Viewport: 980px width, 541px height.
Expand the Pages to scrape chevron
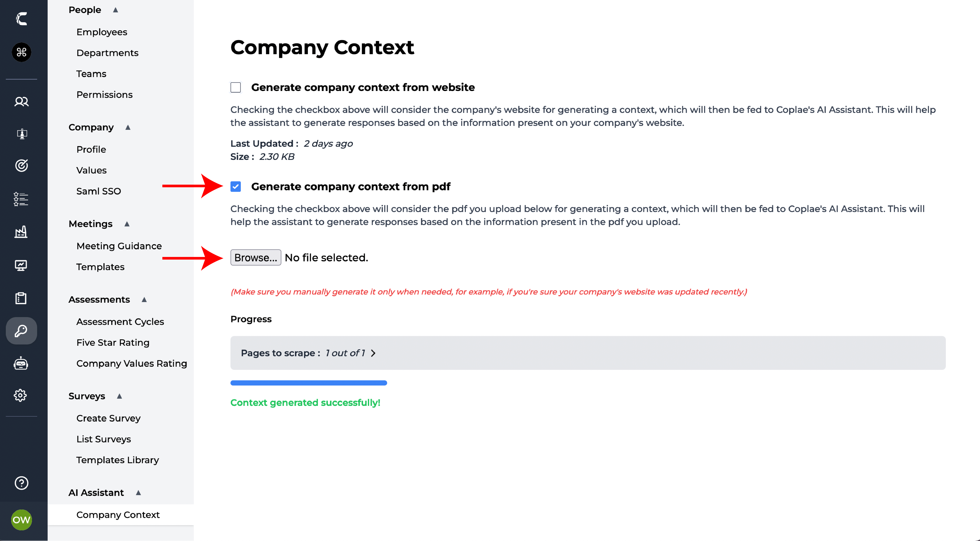(x=373, y=353)
